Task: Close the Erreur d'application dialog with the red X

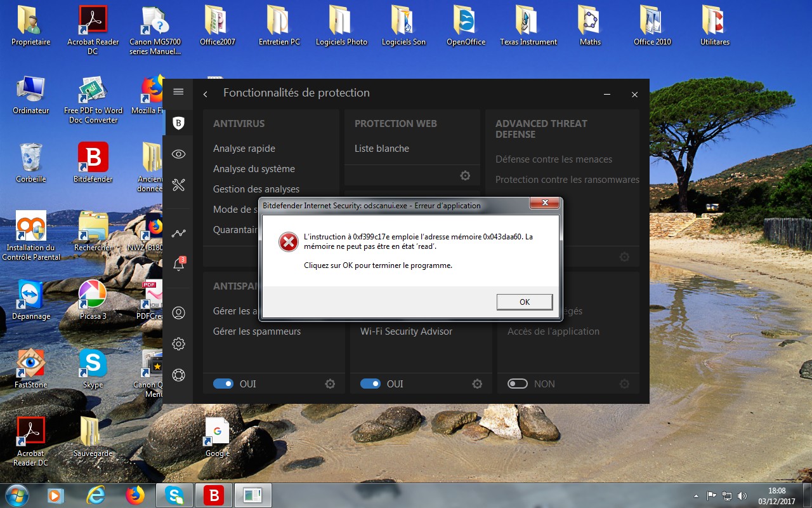Action: click(x=544, y=203)
